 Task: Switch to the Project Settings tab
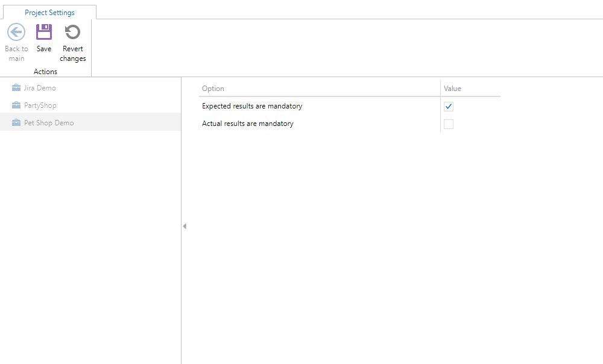pyautogui.click(x=50, y=13)
